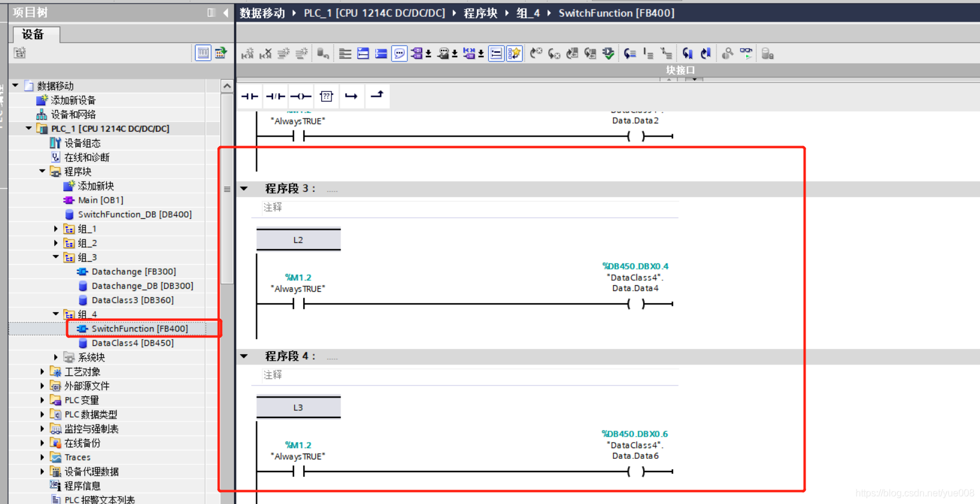980x504 pixels.
Task: Collapse the 组_4 folder
Action: pos(56,314)
